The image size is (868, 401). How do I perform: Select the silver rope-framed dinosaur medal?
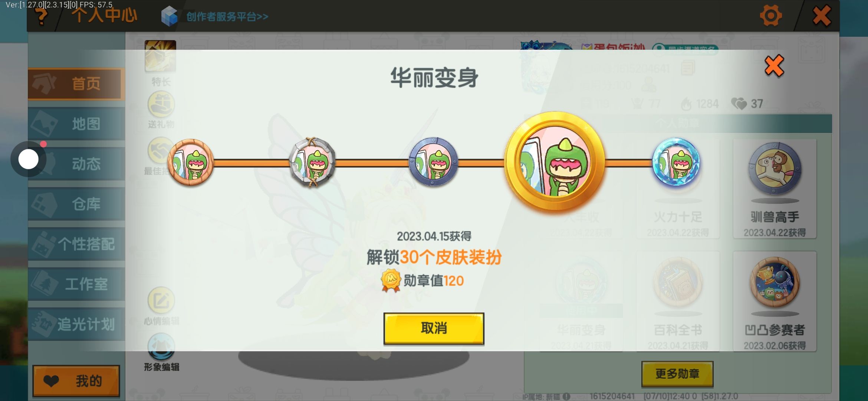pos(312,162)
